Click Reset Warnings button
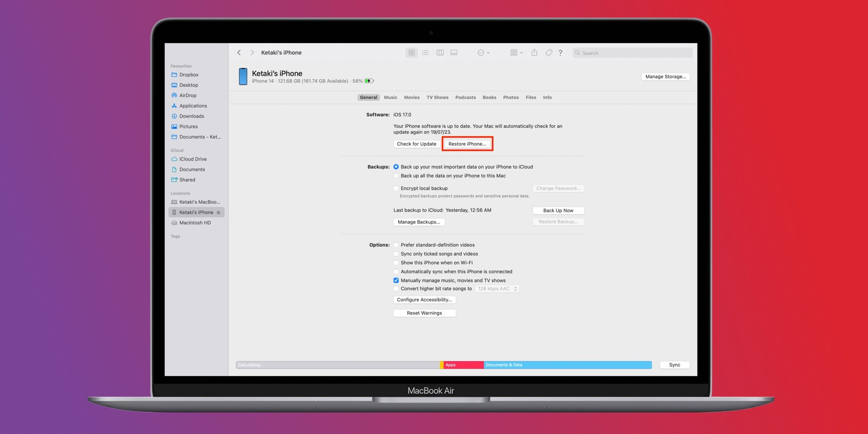The height and width of the screenshot is (434, 868). [x=424, y=313]
